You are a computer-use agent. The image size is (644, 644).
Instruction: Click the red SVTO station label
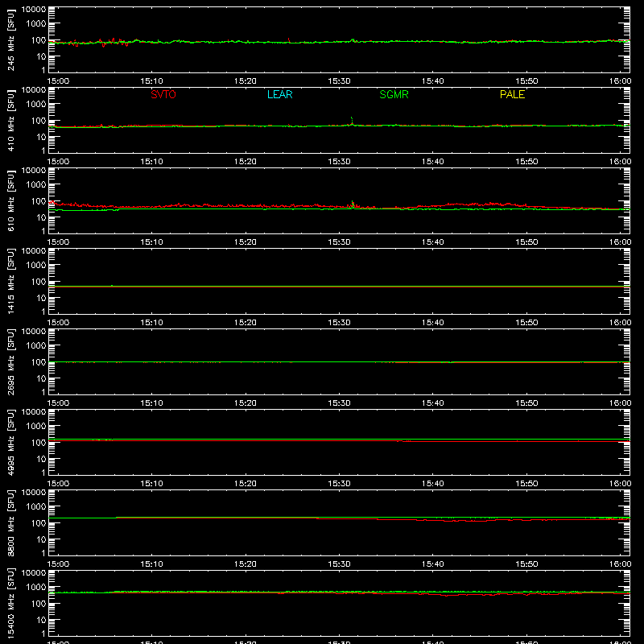[163, 94]
